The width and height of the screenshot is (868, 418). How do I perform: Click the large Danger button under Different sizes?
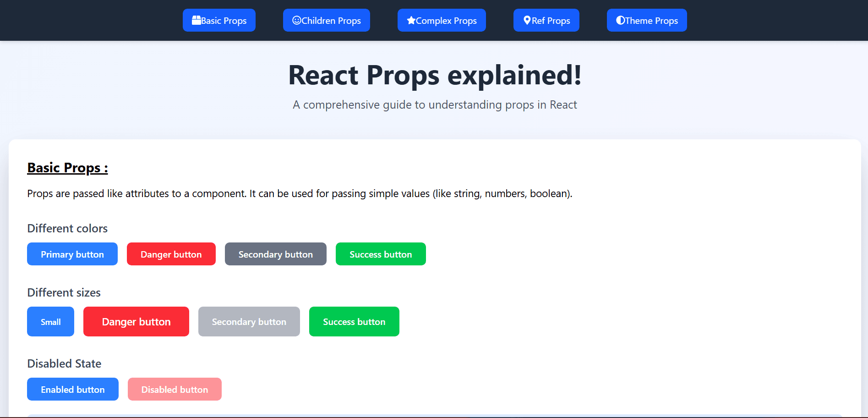[x=136, y=322]
